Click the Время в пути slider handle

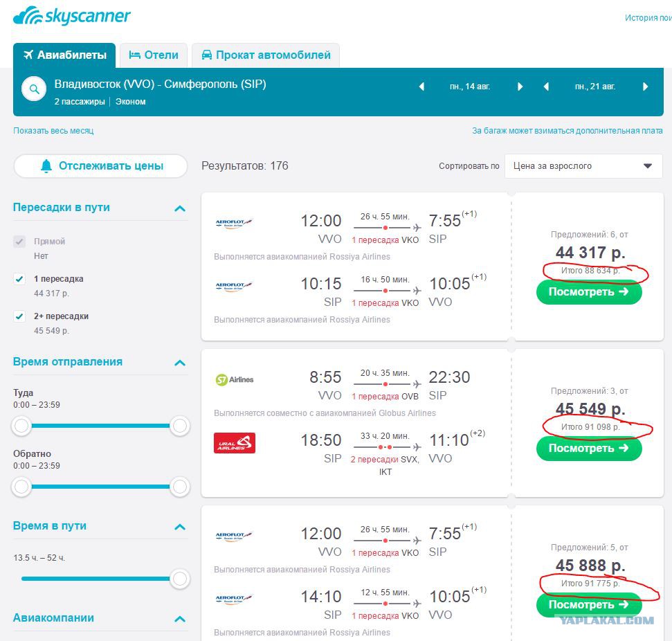[x=180, y=579]
